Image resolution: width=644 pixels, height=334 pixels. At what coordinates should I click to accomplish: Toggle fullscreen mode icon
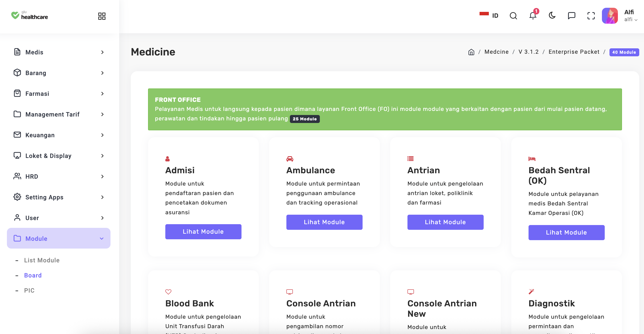coord(591,16)
